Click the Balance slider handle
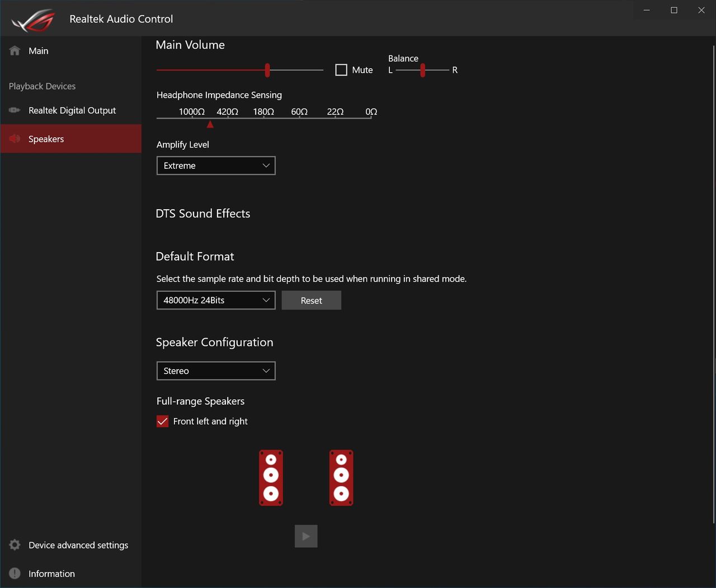This screenshot has height=588, width=716. 423,70
